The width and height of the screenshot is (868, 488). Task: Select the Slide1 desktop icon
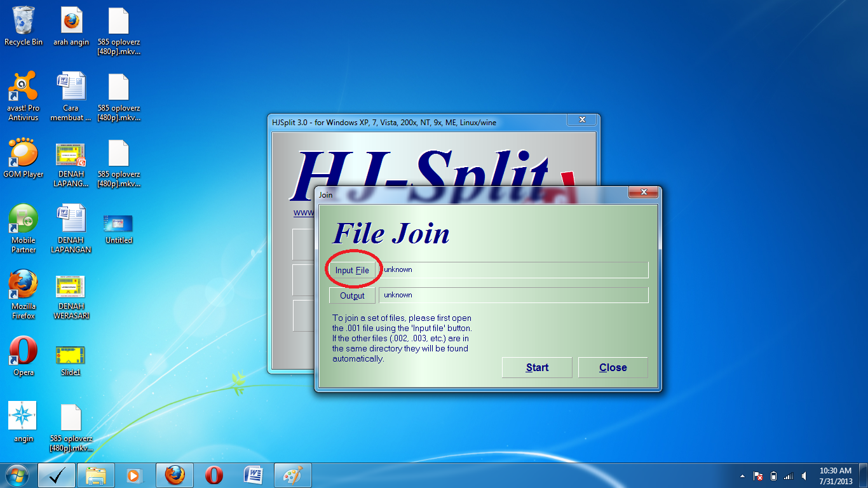pyautogui.click(x=71, y=359)
